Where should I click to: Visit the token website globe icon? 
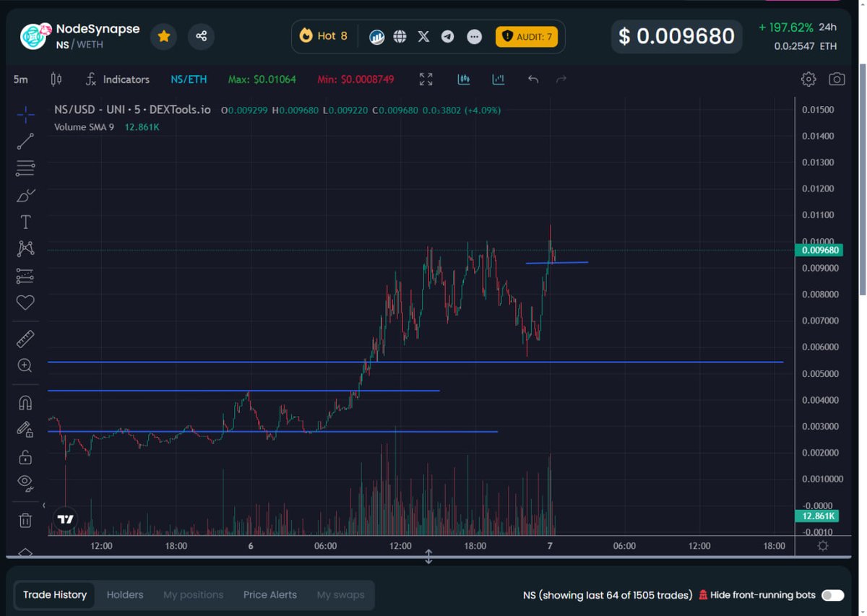click(400, 36)
